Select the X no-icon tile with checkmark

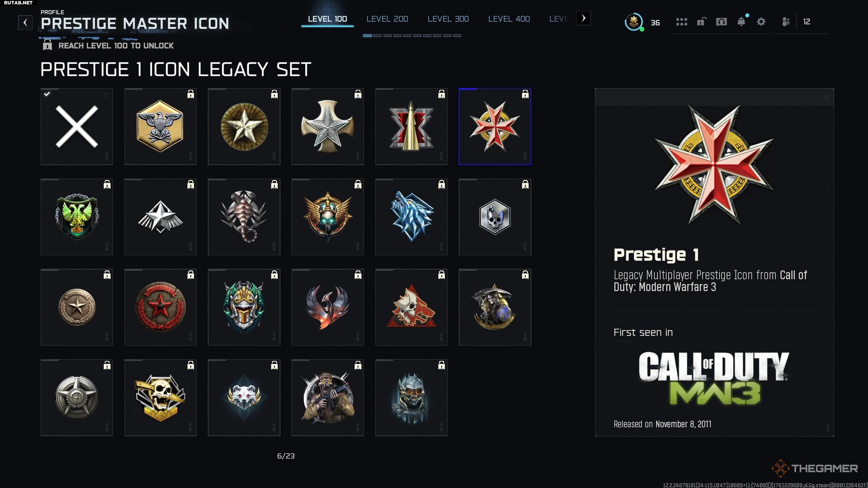(77, 126)
